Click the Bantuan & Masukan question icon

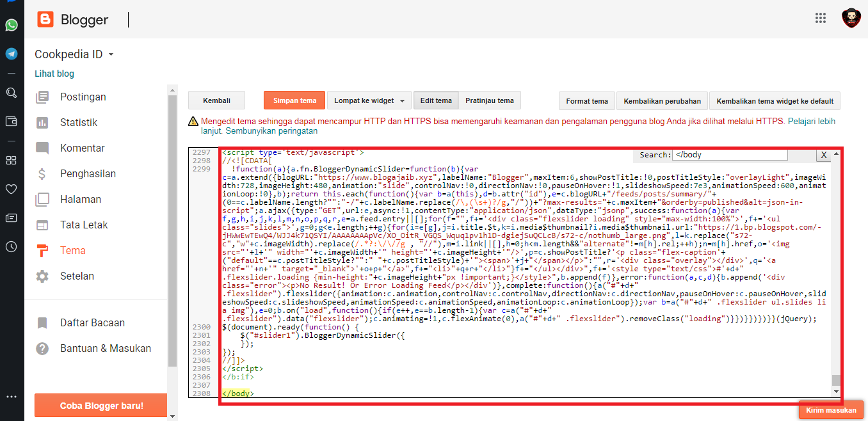[42, 349]
